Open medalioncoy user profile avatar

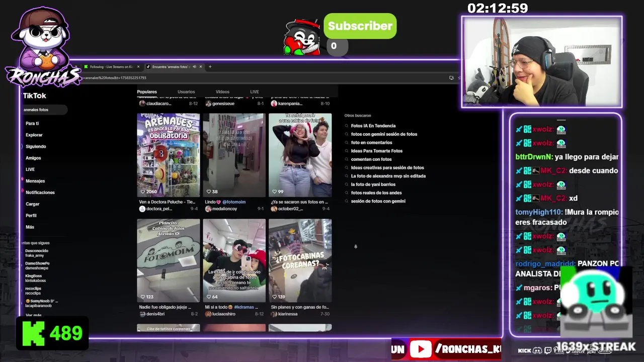click(208, 209)
